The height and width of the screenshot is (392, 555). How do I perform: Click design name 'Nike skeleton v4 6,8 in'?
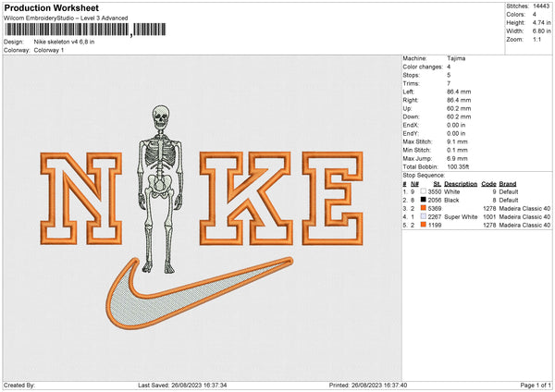(x=64, y=42)
